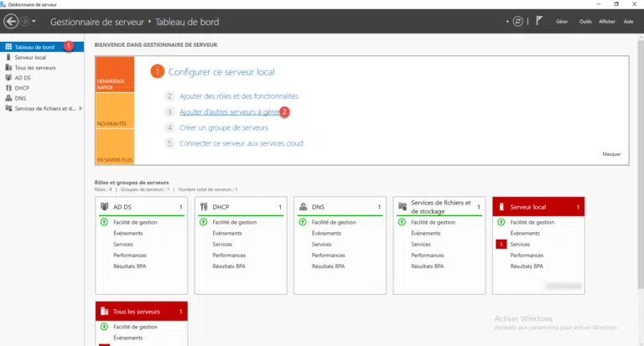The width and height of the screenshot is (644, 346).
Task: Open the Gérer menu
Action: [x=562, y=21]
